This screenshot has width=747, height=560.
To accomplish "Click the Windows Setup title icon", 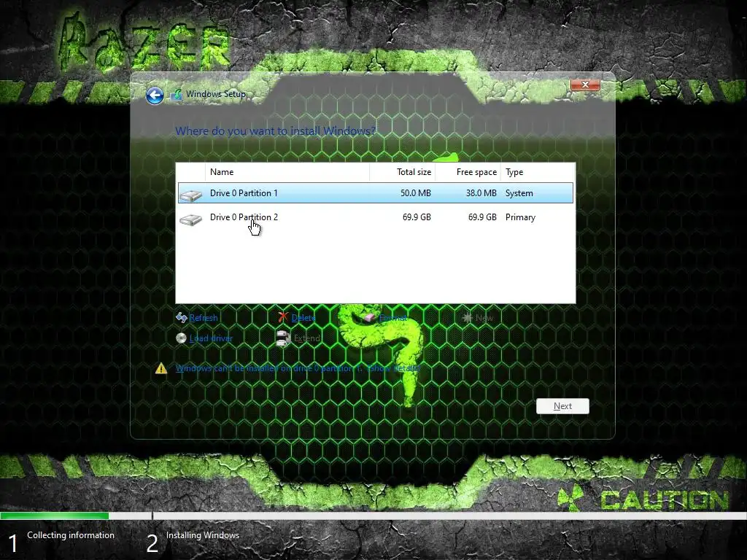I will [177, 94].
